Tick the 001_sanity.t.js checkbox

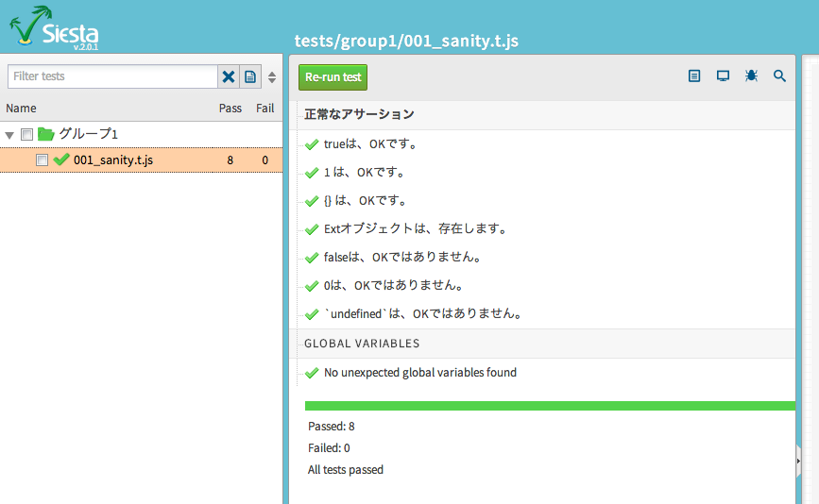click(42, 160)
